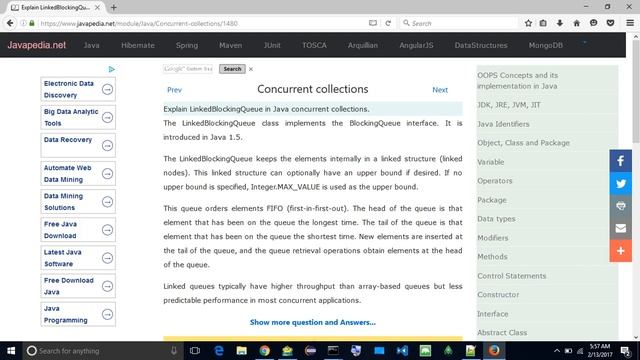Print the page using side print icon
640x360 pixels.
click(620, 206)
